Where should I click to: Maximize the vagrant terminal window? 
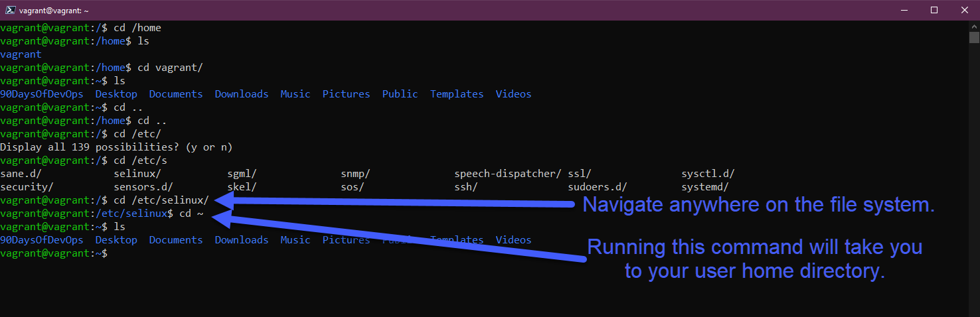coord(934,10)
